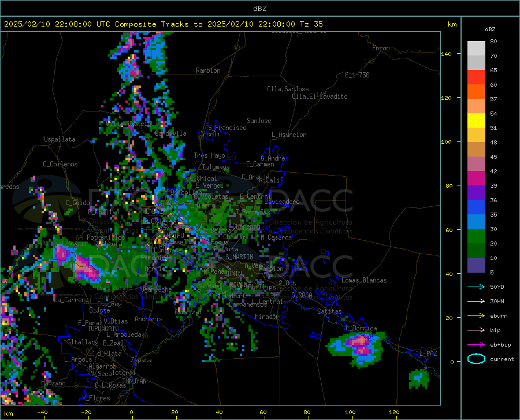Click the L_Arboleda label

click(124, 334)
